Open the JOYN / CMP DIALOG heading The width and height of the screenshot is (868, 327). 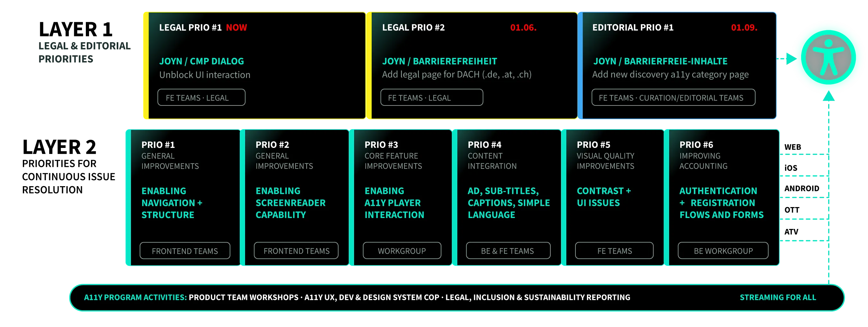click(202, 61)
